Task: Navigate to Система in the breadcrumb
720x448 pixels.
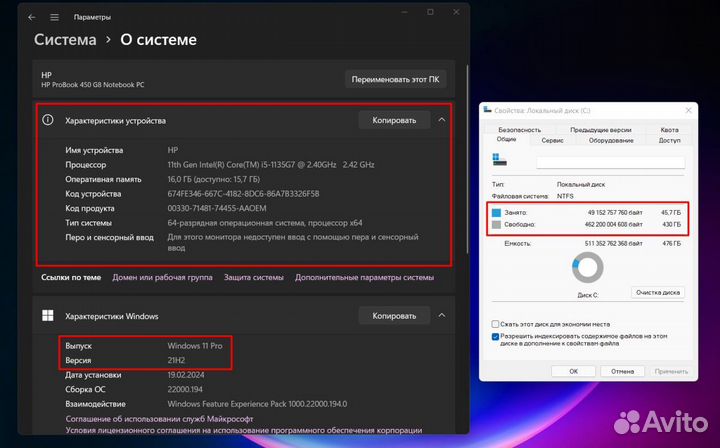Action: 65,40
